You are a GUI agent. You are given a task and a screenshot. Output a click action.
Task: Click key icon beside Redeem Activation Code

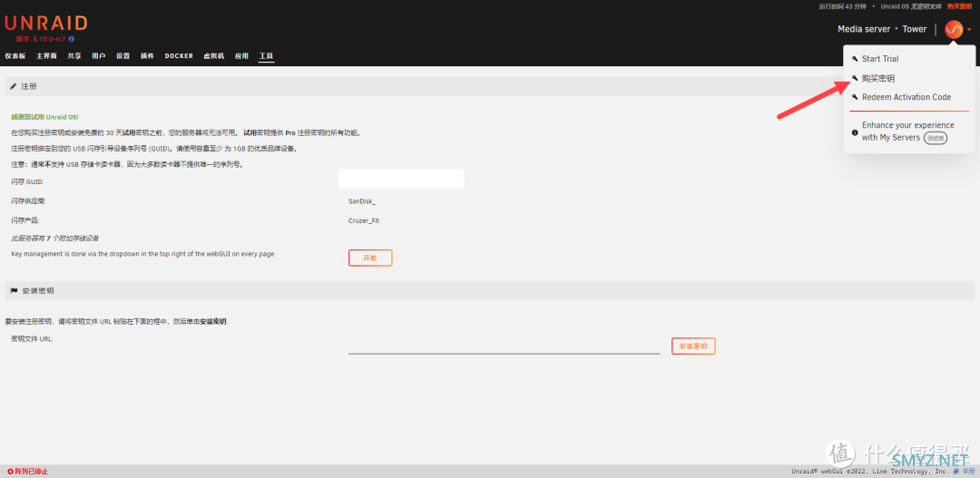point(855,97)
